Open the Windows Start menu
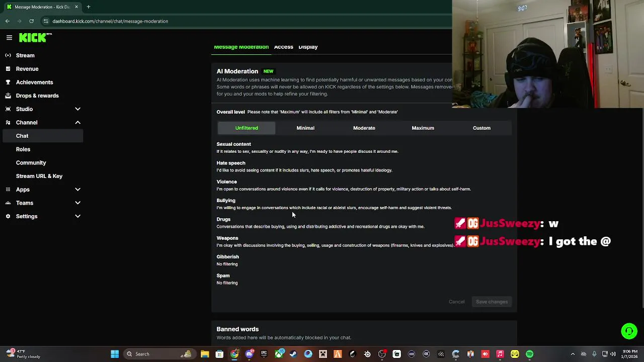The image size is (644, 362). pos(115,354)
